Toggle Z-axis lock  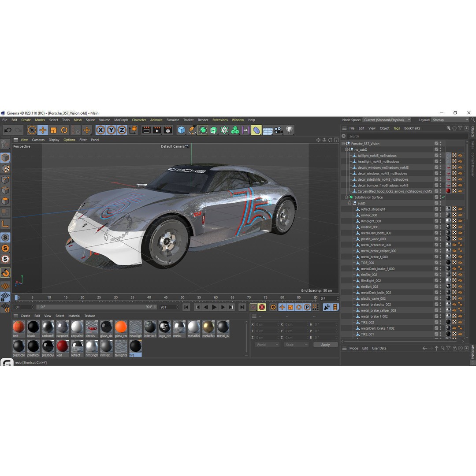click(x=122, y=130)
